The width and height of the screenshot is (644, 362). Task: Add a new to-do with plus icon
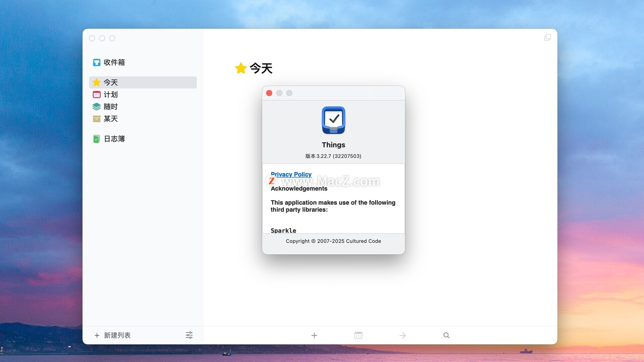(x=314, y=335)
